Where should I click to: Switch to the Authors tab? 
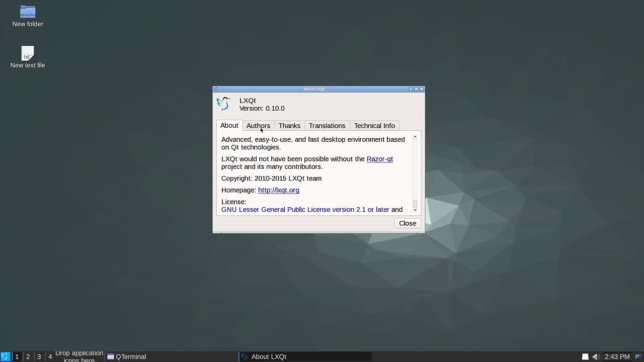coord(258,126)
